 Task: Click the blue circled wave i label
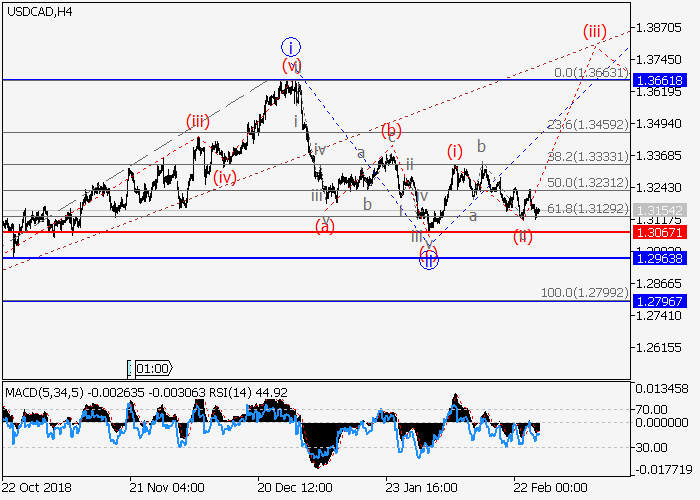click(x=290, y=47)
